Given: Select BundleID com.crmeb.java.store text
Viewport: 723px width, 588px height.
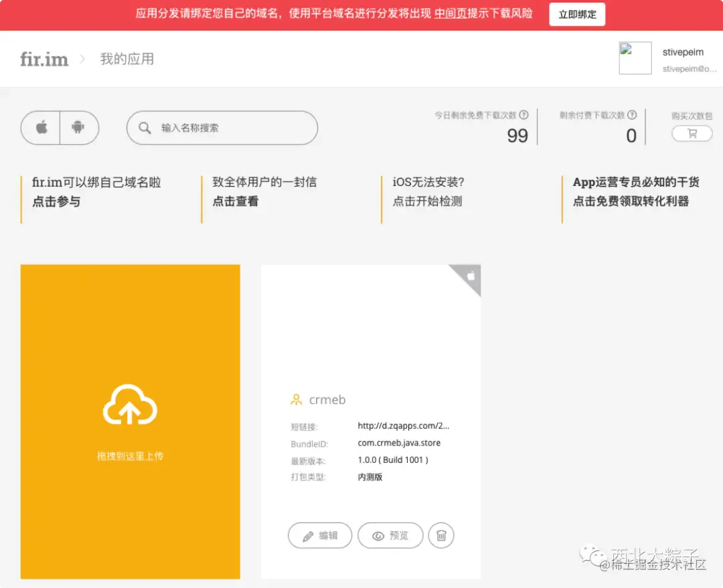Looking at the screenshot, I should [399, 443].
